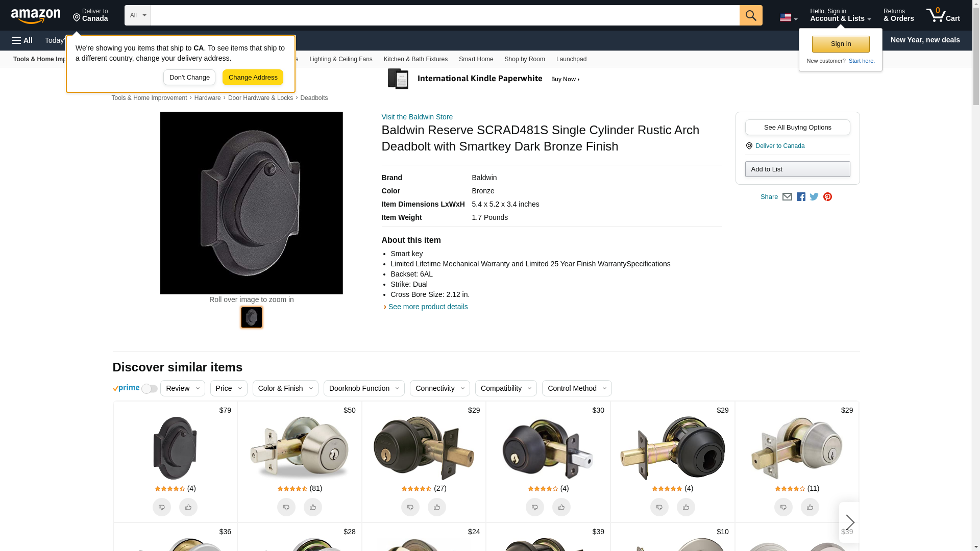Open the Smart Home menu item
This screenshot has width=980, height=551.
[x=476, y=59]
